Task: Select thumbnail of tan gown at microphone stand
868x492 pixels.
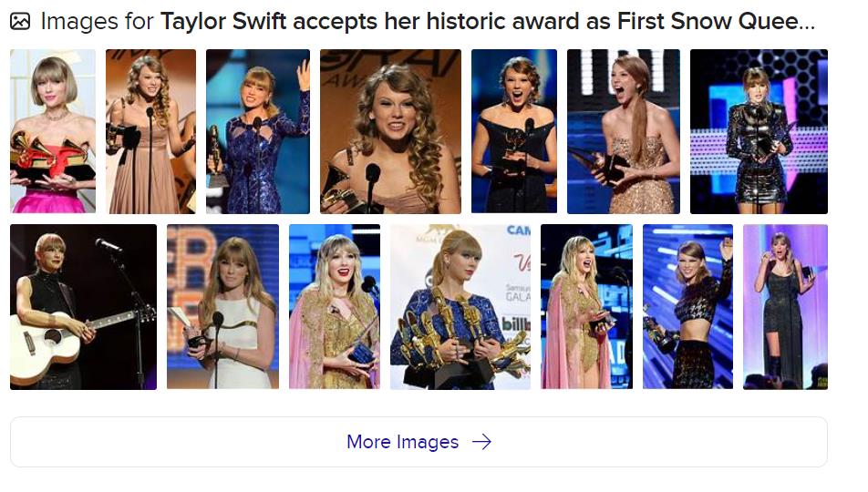Action: 150,131
